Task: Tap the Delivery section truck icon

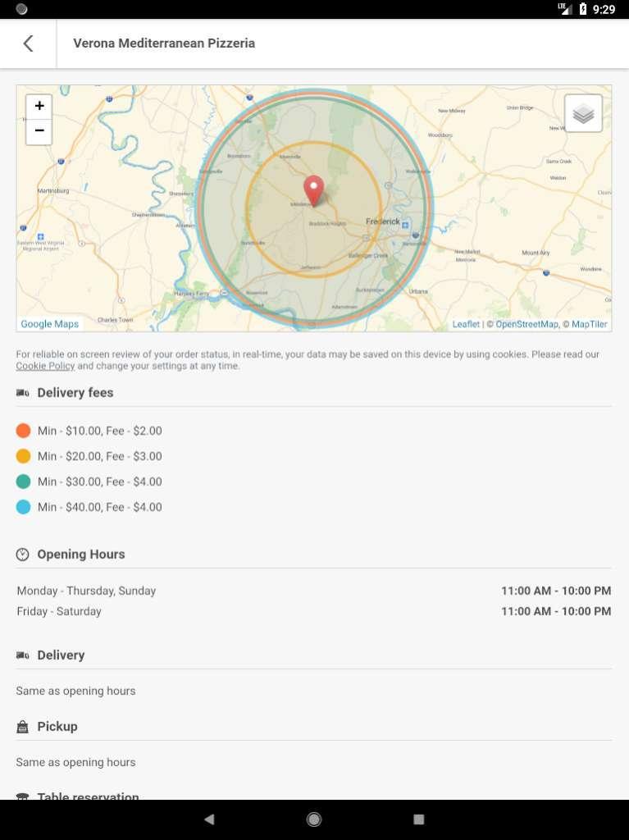Action: point(22,655)
